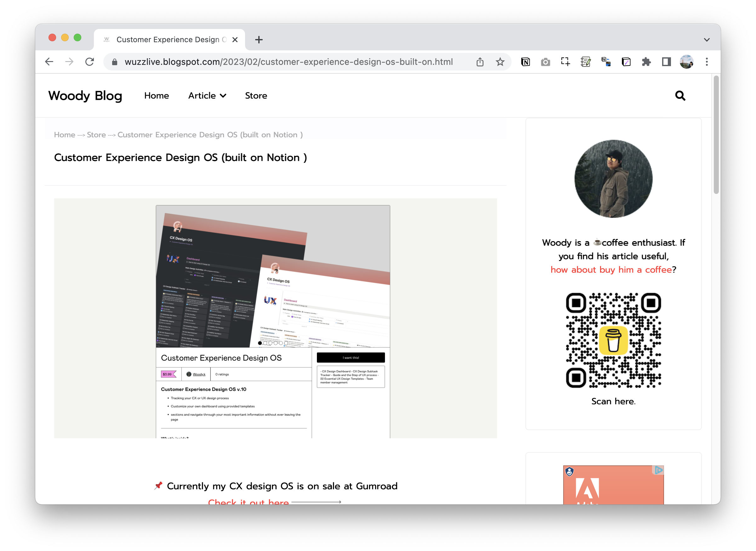
Task: Click the AdChoices icon on advertisement
Action: 659,470
